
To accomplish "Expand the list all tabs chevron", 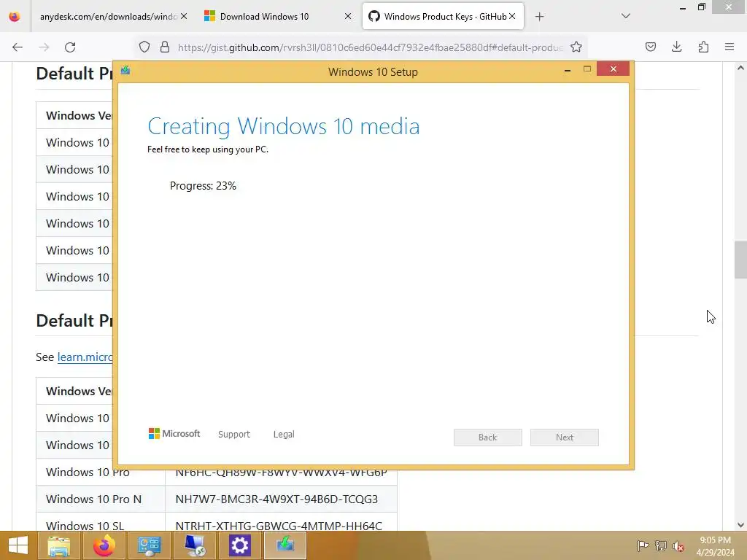I will click(x=626, y=16).
